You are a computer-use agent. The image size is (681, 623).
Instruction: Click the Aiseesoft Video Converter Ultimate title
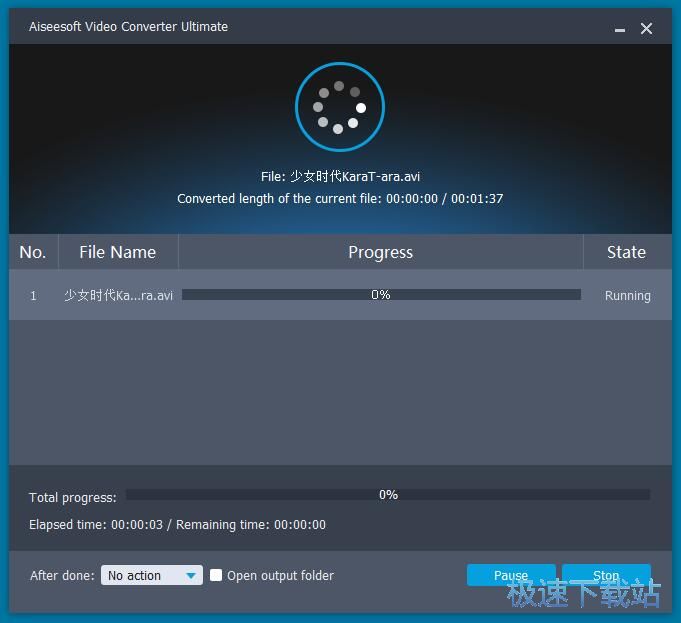click(x=129, y=27)
